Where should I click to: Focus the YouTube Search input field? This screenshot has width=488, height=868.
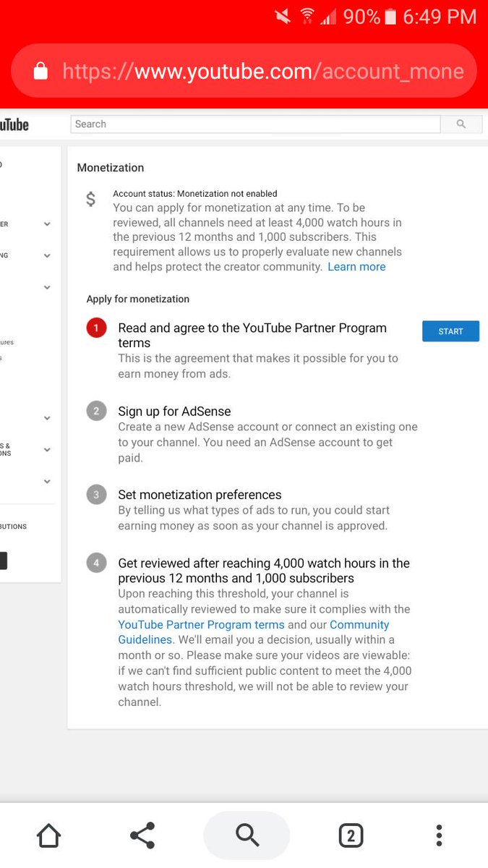click(x=255, y=124)
